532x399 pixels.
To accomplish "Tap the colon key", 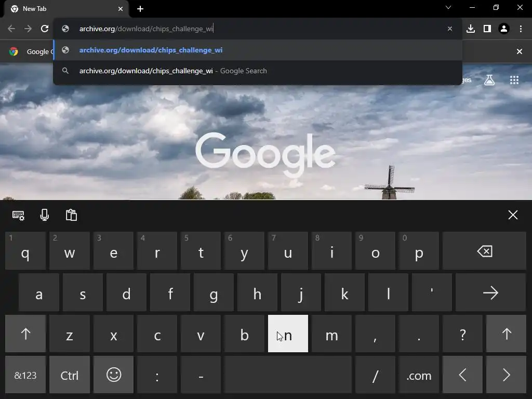I will pos(157,375).
